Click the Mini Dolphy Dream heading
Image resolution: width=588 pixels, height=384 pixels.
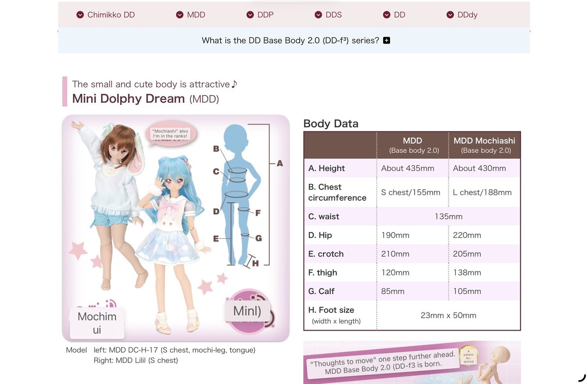[x=146, y=98]
